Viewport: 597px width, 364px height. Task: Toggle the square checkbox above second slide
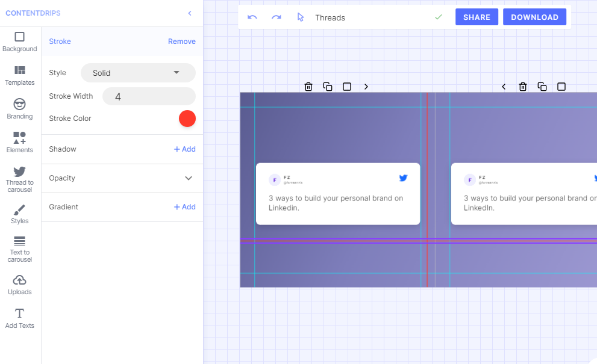[x=561, y=87]
